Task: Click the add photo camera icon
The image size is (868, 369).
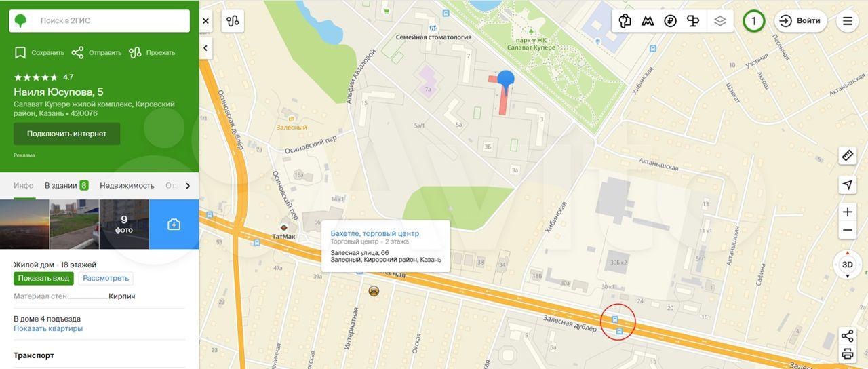Action: (x=174, y=225)
